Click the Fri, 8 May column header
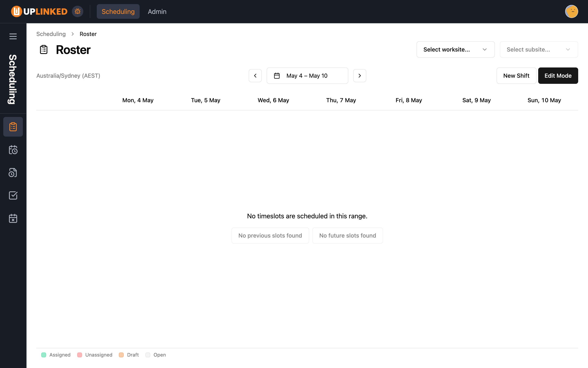The image size is (588, 368). tap(409, 100)
